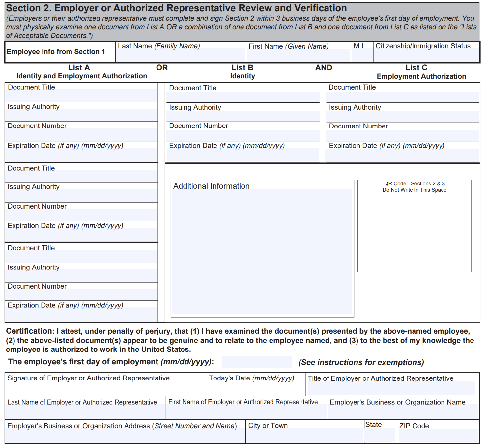Click the employee First Name (Given Name) field
Screen dimensions: 485x448
(x=298, y=55)
